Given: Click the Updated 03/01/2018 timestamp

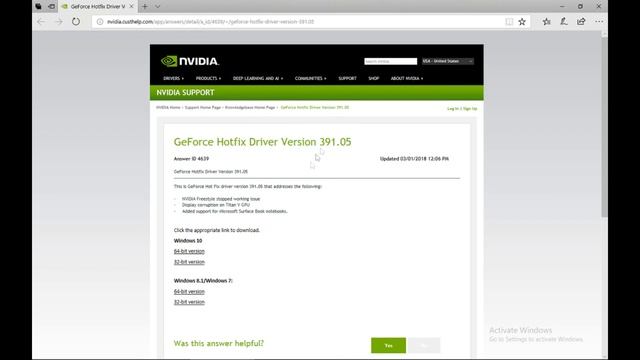Looking at the screenshot, I should [x=414, y=159].
